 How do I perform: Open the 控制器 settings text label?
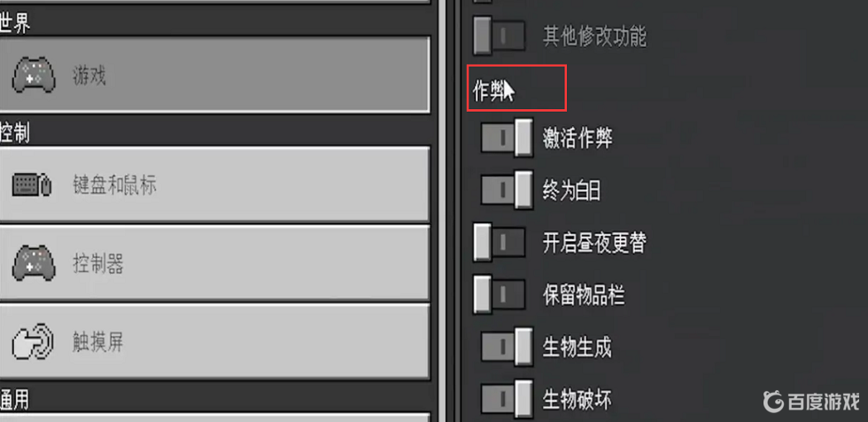coord(98,264)
